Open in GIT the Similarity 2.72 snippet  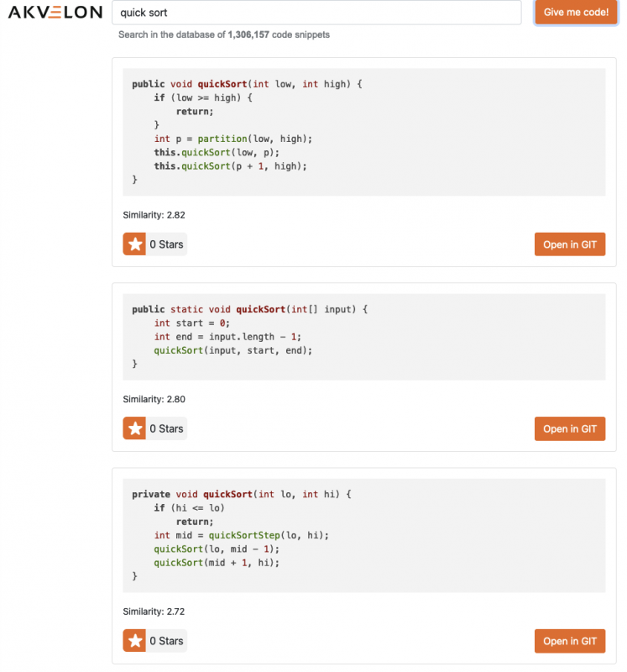[570, 641]
